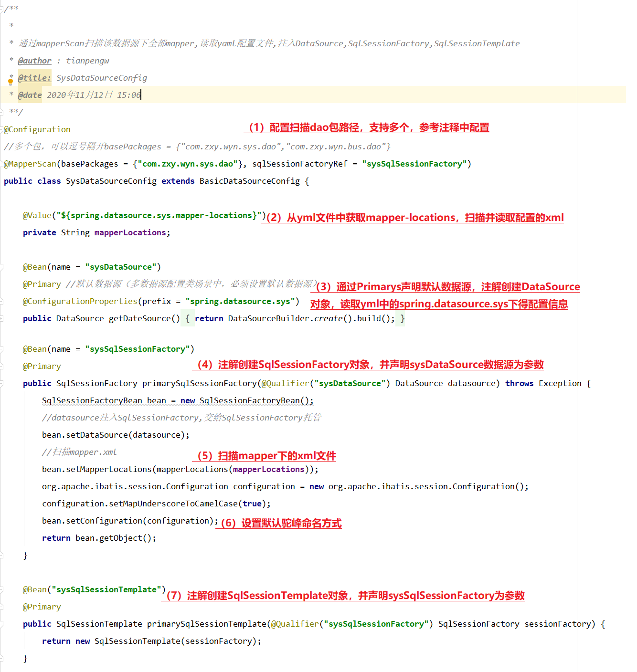
Task: Click the getObject method call
Action: tap(121, 538)
